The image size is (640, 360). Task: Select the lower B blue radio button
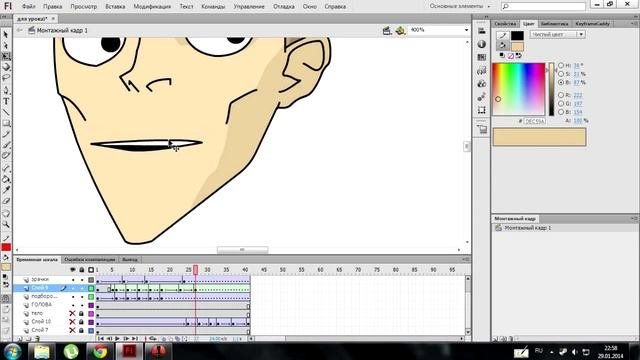561,112
